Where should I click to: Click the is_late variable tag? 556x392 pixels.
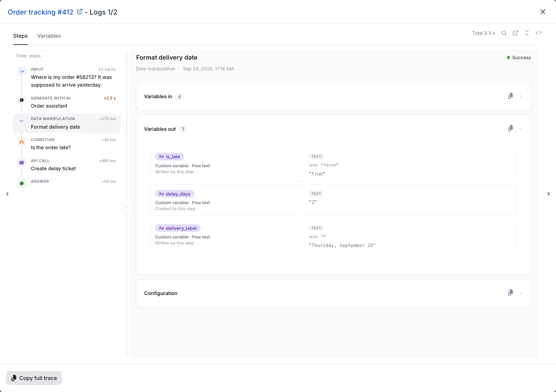[169, 157]
